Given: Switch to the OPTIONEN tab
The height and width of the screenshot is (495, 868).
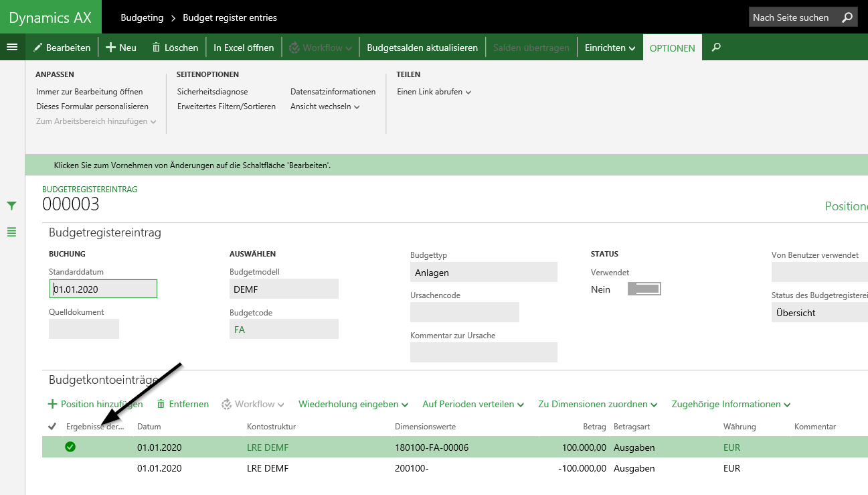Looking at the screenshot, I should 672,48.
